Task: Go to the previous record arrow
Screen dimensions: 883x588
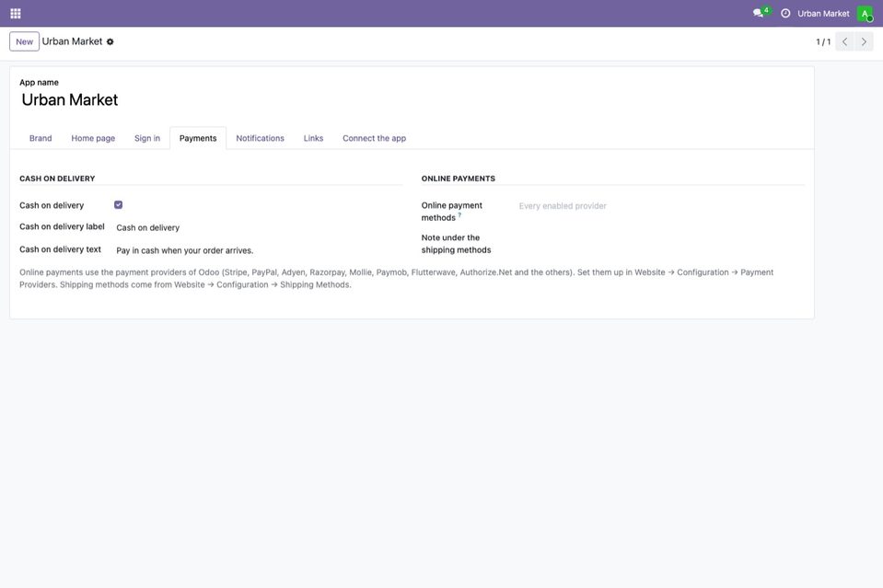Action: click(844, 41)
